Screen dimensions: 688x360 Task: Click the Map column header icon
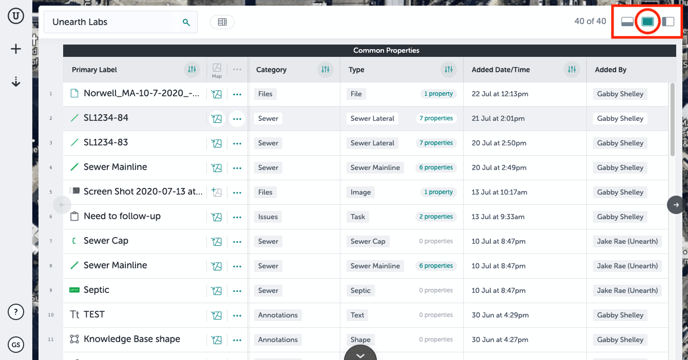point(217,70)
